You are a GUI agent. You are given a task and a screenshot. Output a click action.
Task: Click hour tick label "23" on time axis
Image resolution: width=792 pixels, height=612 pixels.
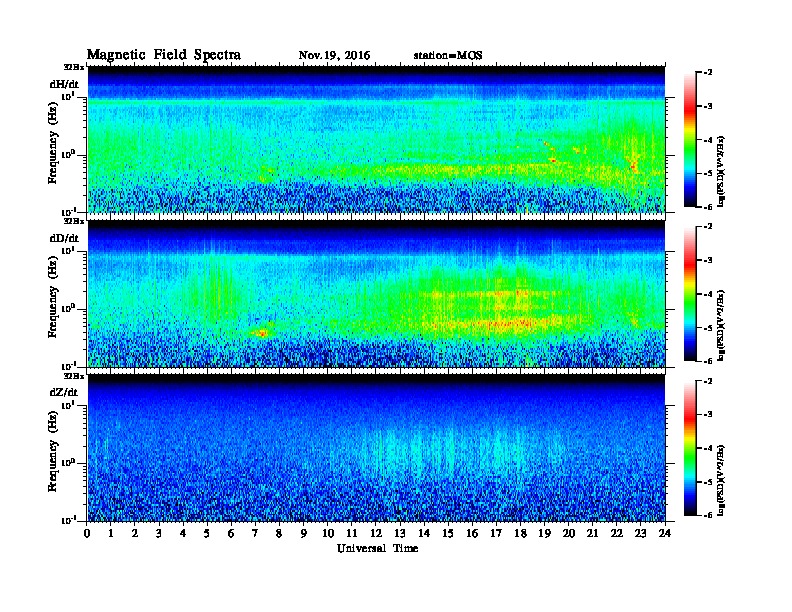[640, 533]
